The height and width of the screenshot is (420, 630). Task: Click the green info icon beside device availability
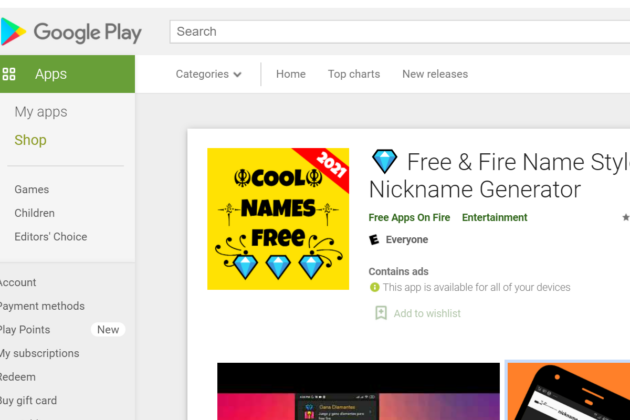pos(374,287)
